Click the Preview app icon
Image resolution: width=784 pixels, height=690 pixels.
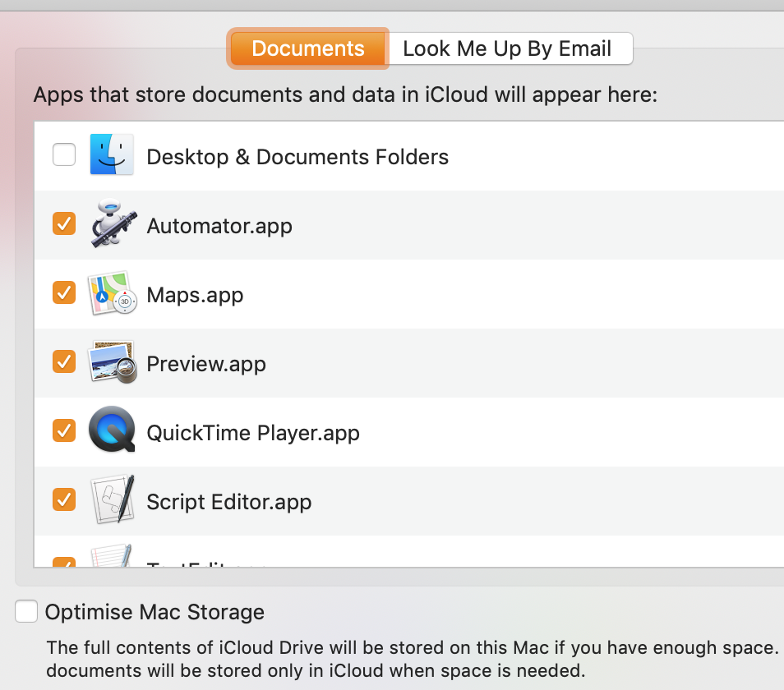(x=112, y=361)
